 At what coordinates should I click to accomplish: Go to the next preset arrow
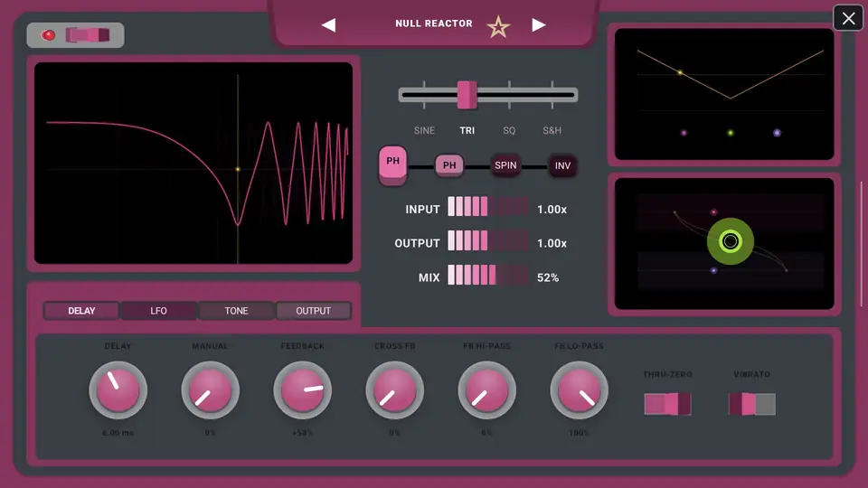(x=539, y=25)
